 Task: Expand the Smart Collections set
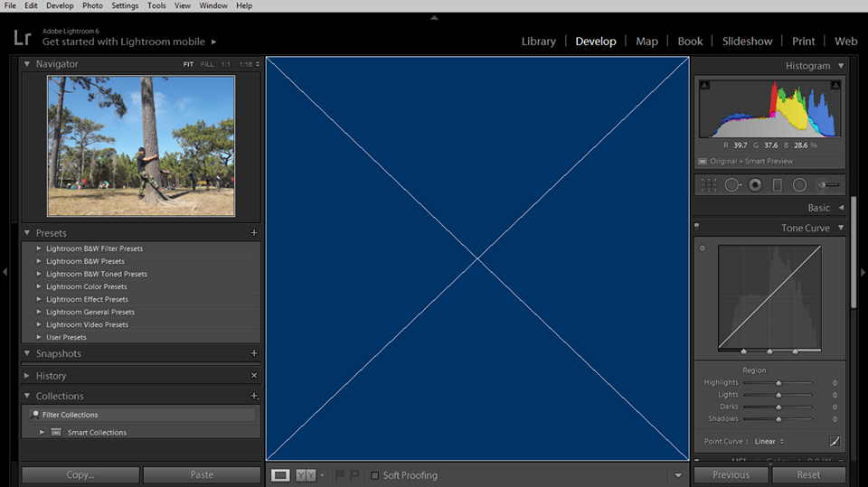[42, 432]
